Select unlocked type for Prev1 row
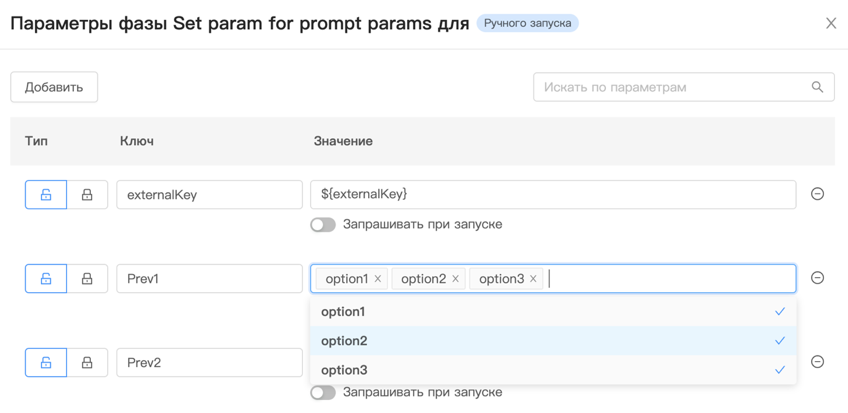This screenshot has width=848, height=413. click(x=46, y=279)
